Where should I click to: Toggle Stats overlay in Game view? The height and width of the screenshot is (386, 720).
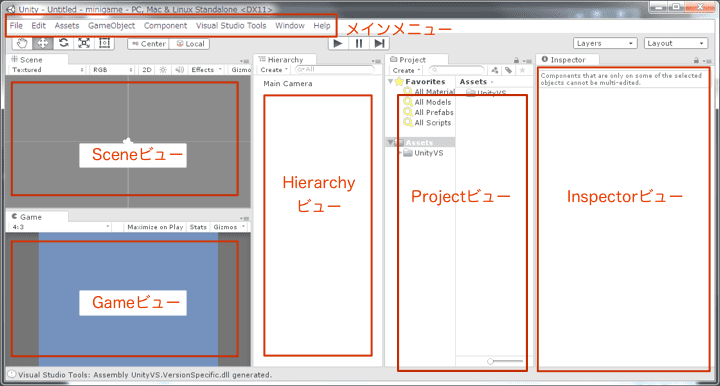[198, 227]
